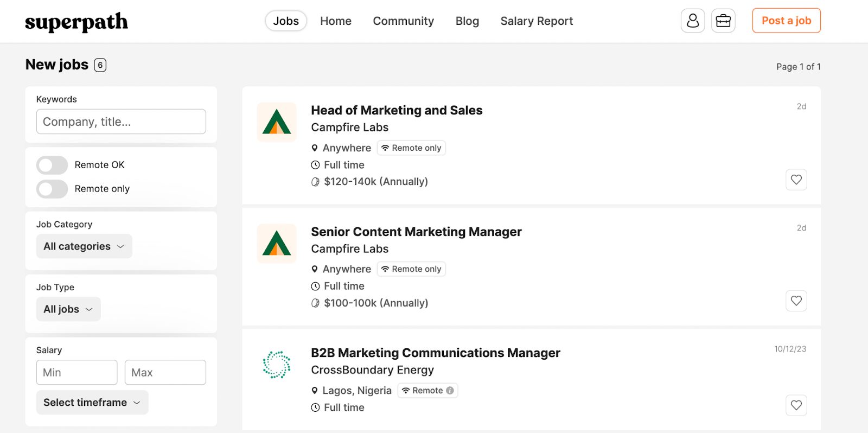Open the Salary Report page
Viewport: 868px width, 433px height.
coord(537,21)
